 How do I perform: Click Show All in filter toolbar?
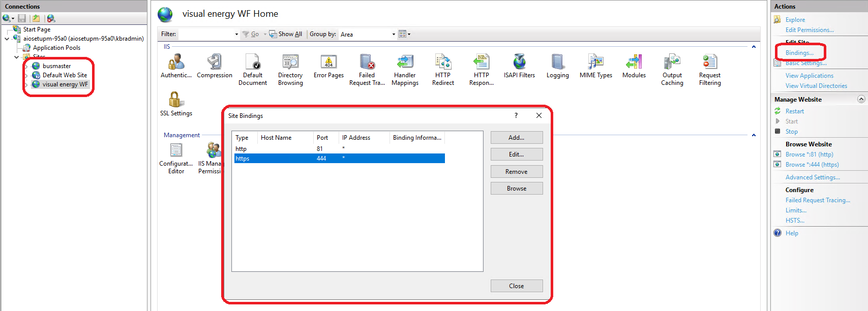(x=286, y=34)
